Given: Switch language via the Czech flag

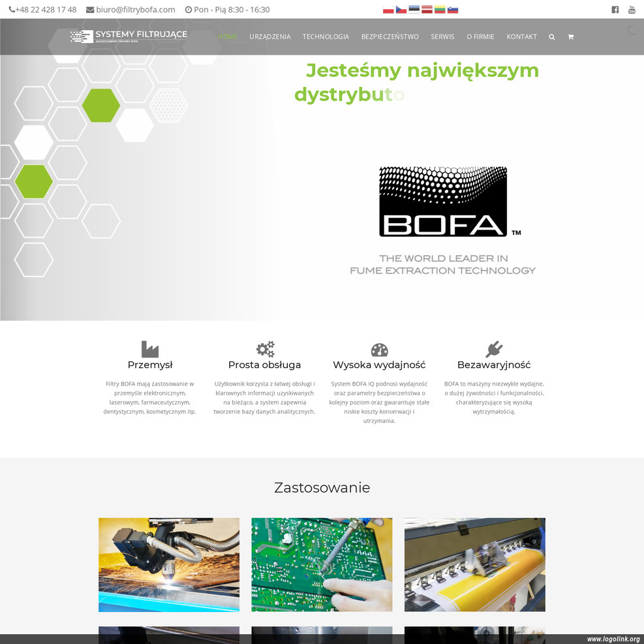Looking at the screenshot, I should pyautogui.click(x=401, y=9).
